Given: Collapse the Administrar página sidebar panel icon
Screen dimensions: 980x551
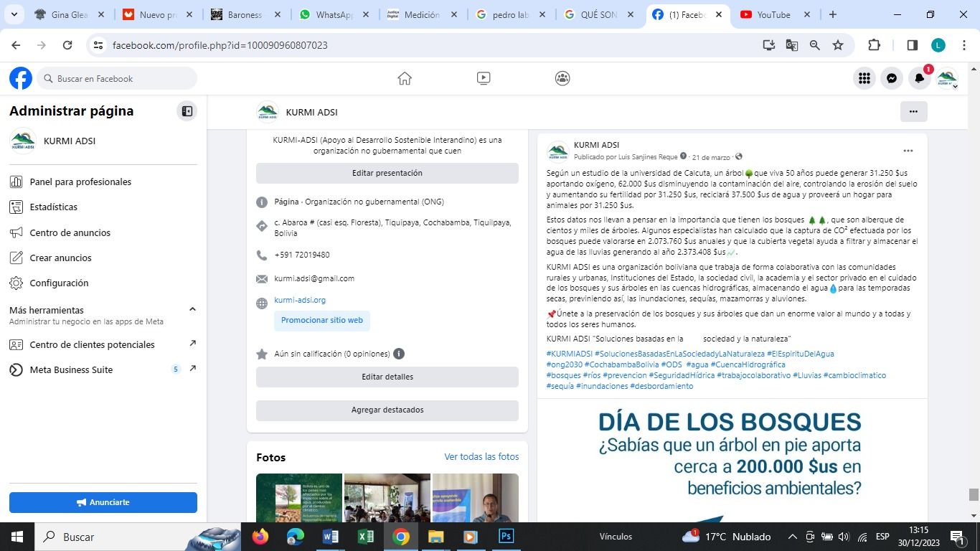Looking at the screenshot, I should pos(187,111).
